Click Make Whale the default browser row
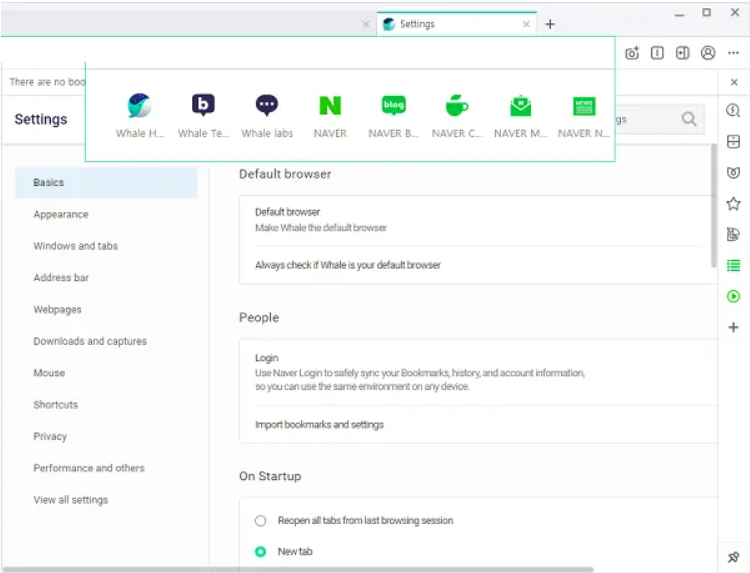The image size is (750, 573). tap(478, 220)
